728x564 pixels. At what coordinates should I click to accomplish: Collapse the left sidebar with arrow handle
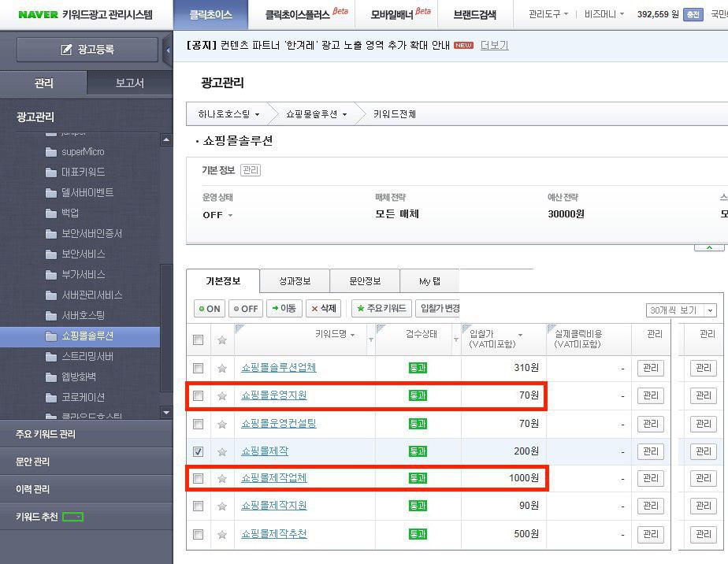click(168, 49)
